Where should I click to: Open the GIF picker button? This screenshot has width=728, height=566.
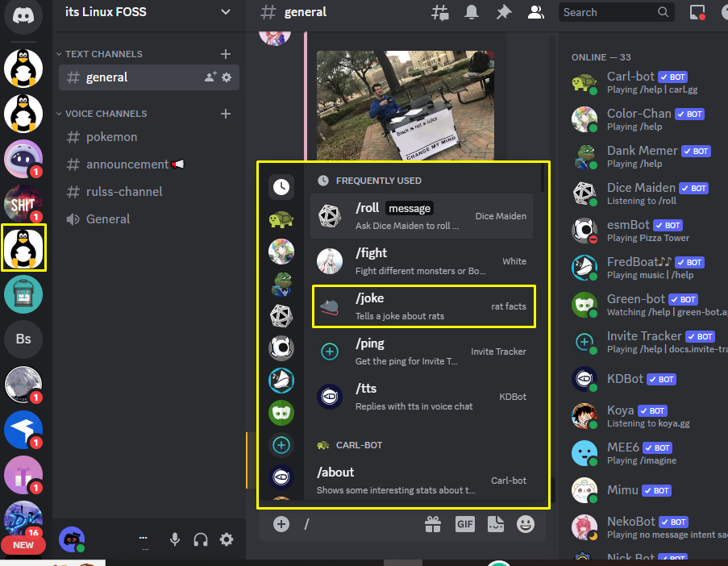pyautogui.click(x=464, y=524)
